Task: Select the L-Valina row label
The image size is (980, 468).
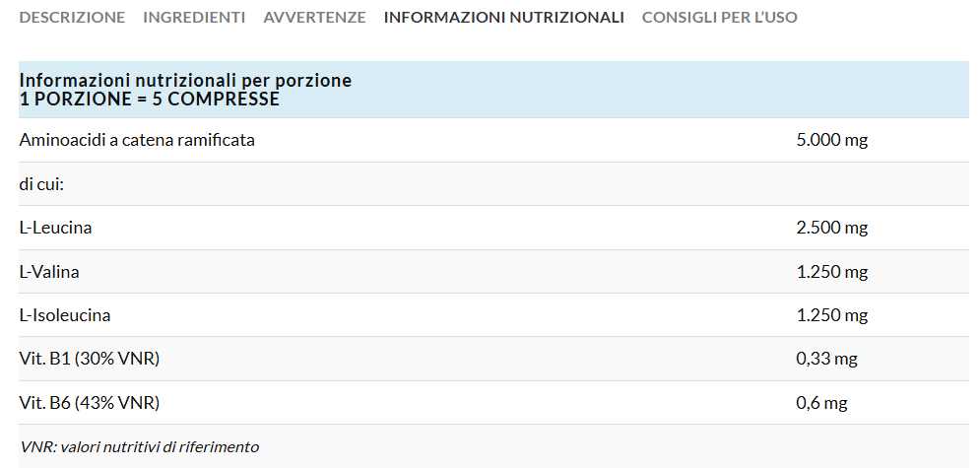Action: coord(49,272)
